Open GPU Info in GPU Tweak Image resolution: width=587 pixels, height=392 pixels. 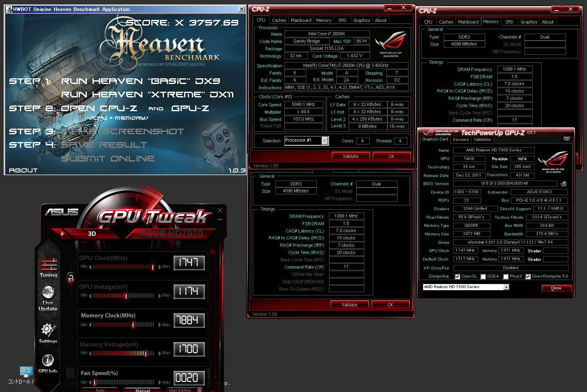point(48,364)
